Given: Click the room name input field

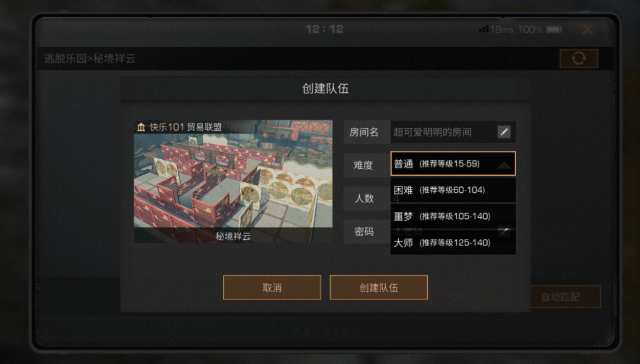Looking at the screenshot, I should click(453, 131).
